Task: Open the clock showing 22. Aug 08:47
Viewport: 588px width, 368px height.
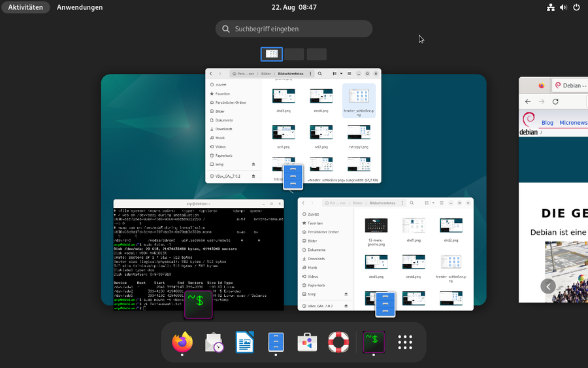Action: coord(294,7)
